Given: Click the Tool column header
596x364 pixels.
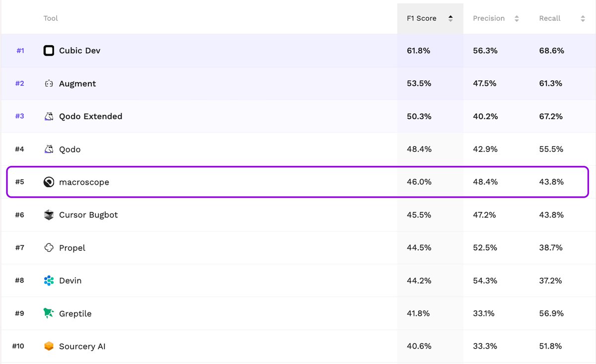Looking at the screenshot, I should [x=51, y=18].
